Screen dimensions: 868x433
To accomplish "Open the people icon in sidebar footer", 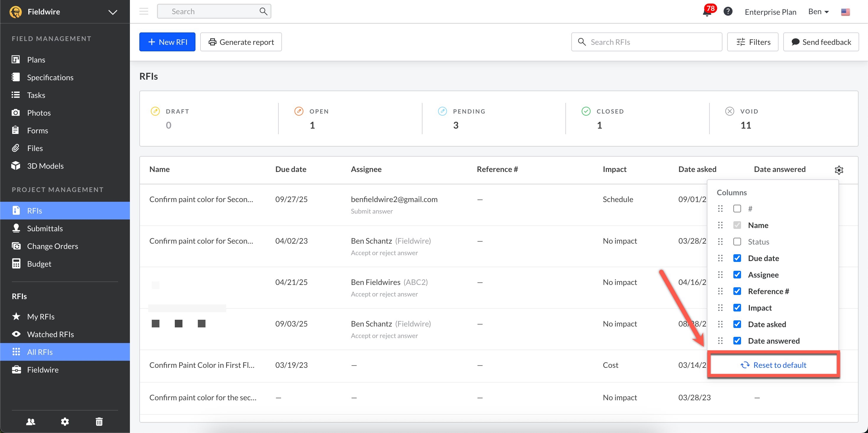I will pyautogui.click(x=31, y=421).
